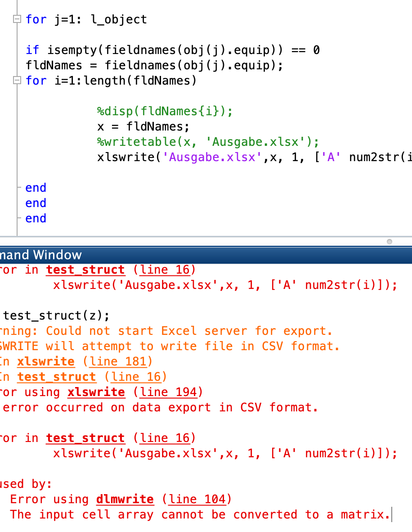Open the dlmwrite error link
Viewport: 412px width, 532px height.
tap(125, 499)
